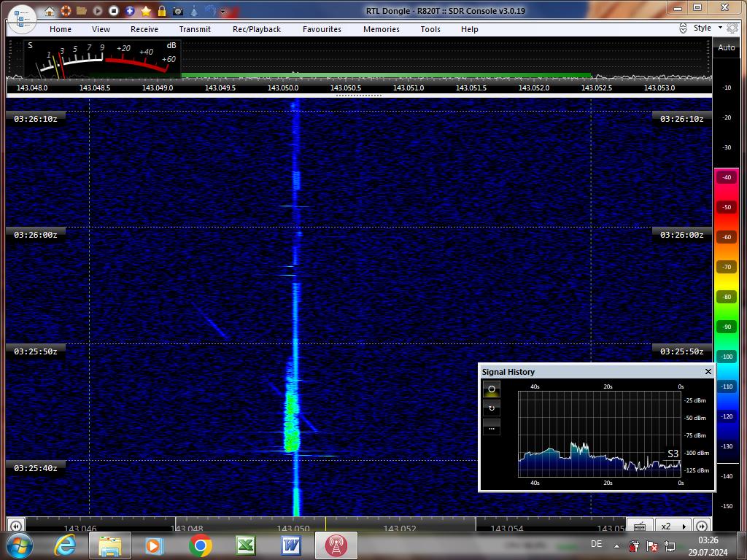This screenshot has width=747, height=560.
Task: Open Windows Explorer from the taskbar
Action: click(x=110, y=545)
